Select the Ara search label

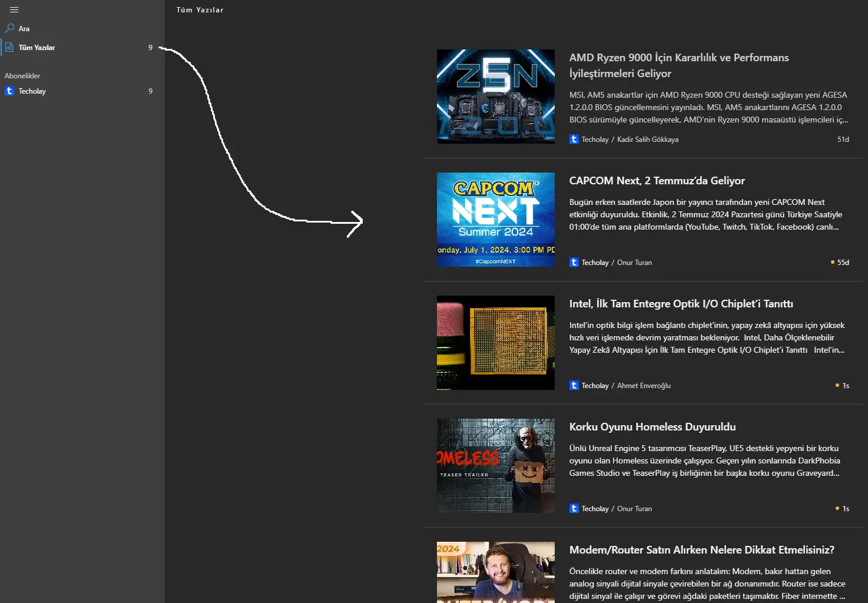[24, 29]
